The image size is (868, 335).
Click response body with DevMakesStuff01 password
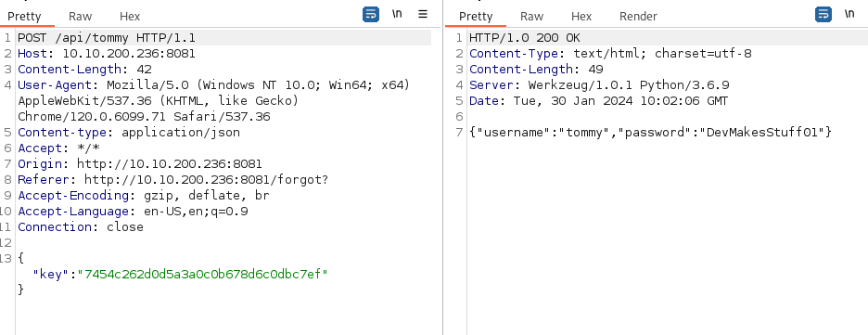[x=650, y=133]
